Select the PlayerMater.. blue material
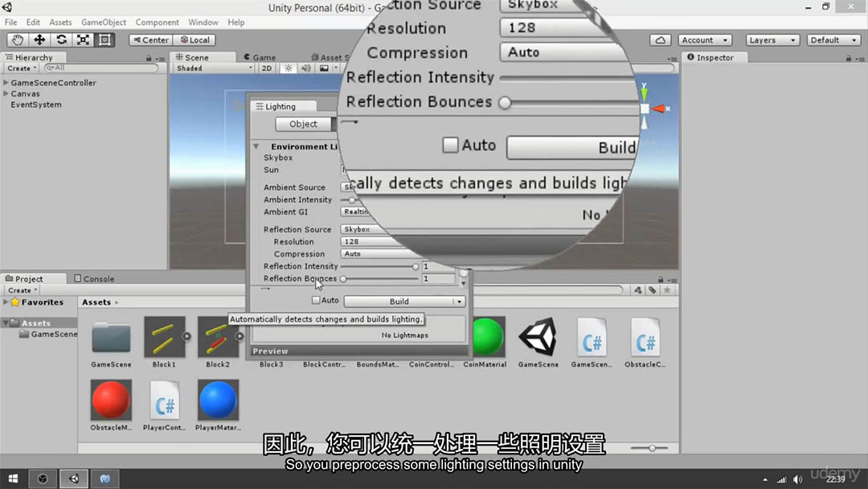Image resolution: width=868 pixels, height=489 pixels. click(x=218, y=400)
